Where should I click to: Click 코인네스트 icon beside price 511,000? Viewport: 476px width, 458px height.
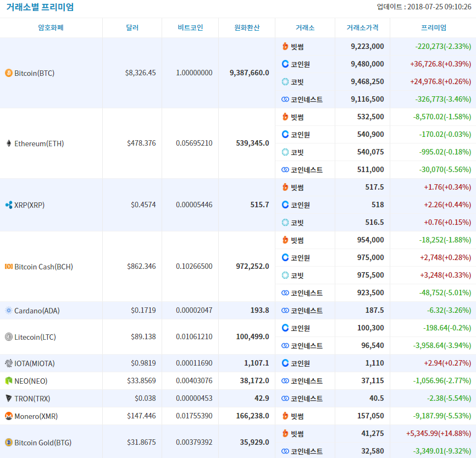pos(285,169)
